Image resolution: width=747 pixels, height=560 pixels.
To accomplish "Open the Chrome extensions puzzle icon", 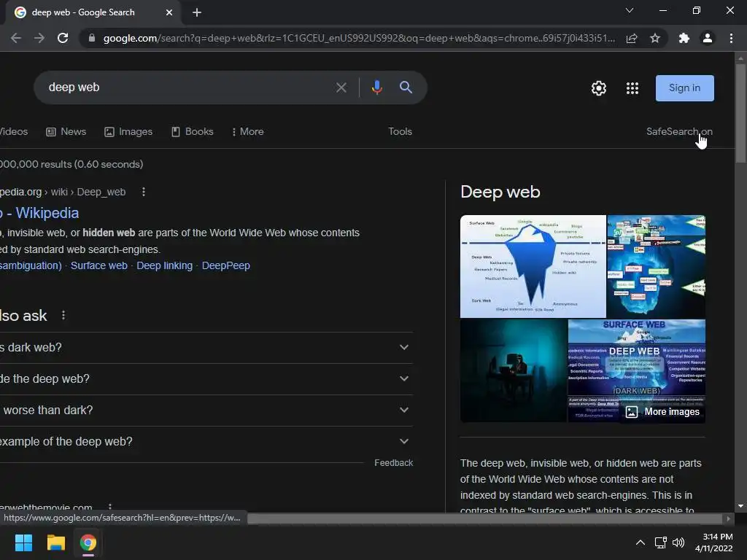I will (x=684, y=38).
